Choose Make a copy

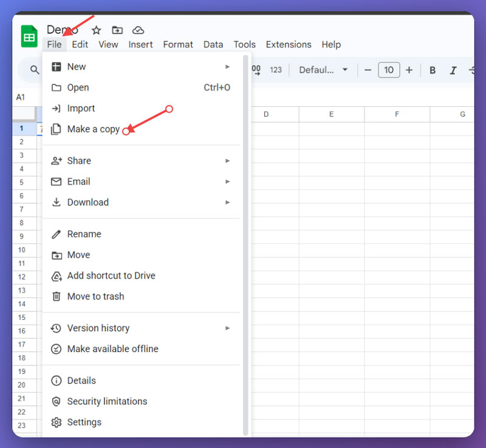(94, 129)
